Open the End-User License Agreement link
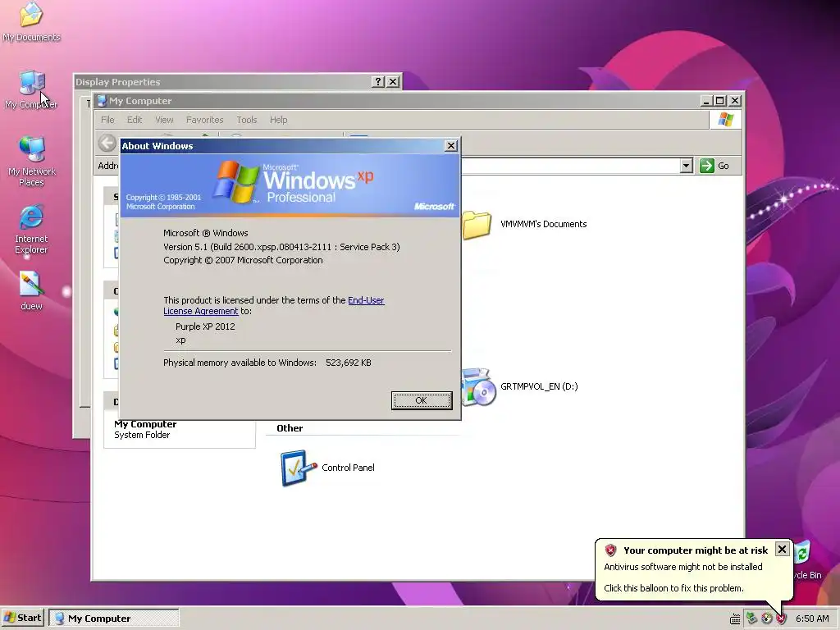 pos(274,305)
